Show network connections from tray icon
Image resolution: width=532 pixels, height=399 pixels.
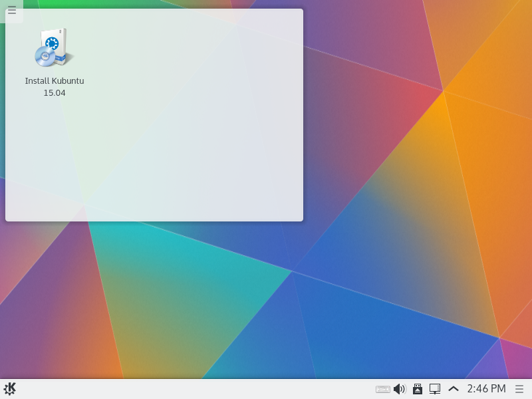coord(435,389)
